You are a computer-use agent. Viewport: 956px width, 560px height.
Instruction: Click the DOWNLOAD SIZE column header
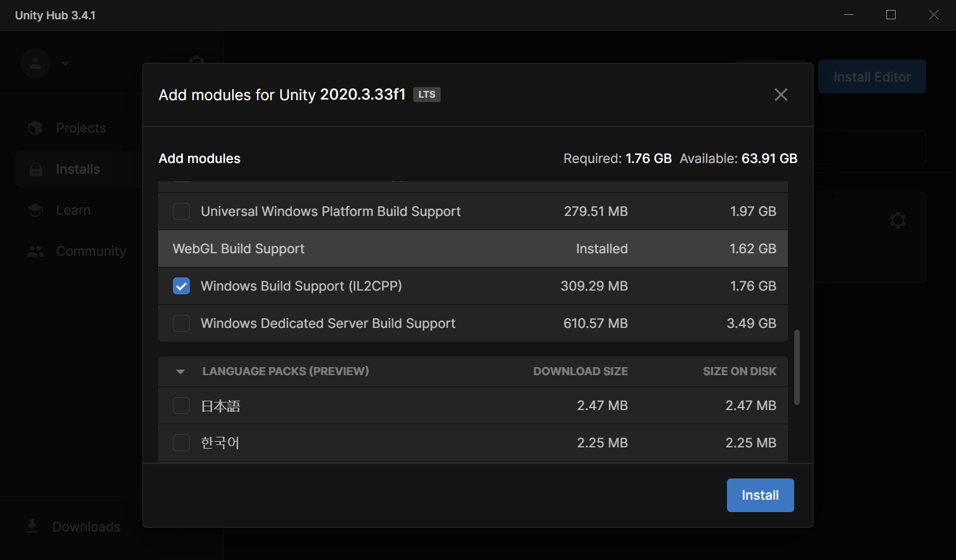click(580, 371)
